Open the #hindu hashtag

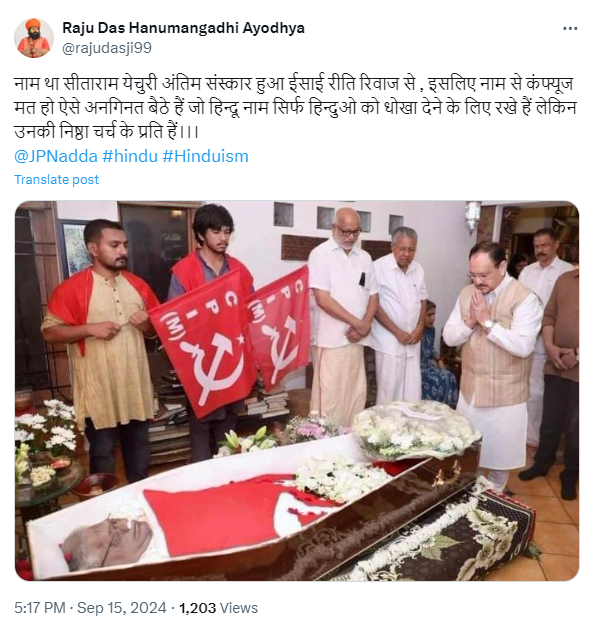[x=130, y=156]
